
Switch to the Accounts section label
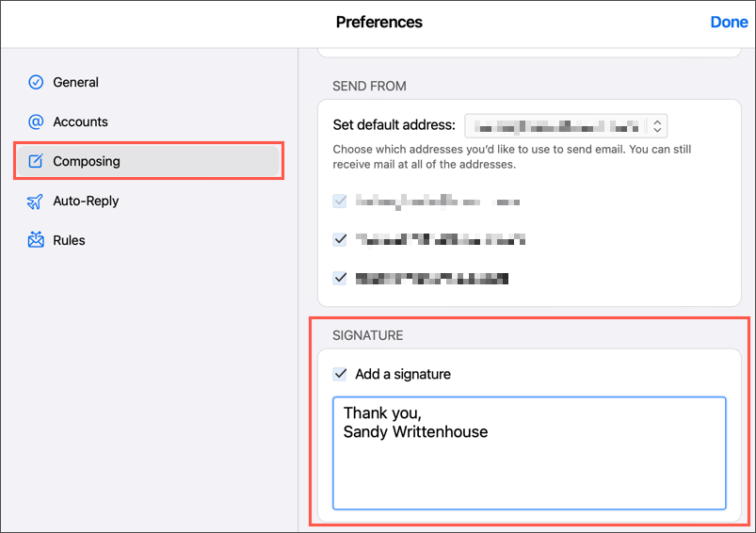pyautogui.click(x=80, y=121)
